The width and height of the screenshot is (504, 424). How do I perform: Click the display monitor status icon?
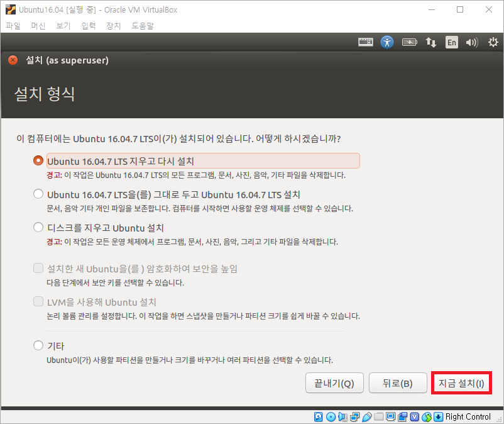coord(390,417)
